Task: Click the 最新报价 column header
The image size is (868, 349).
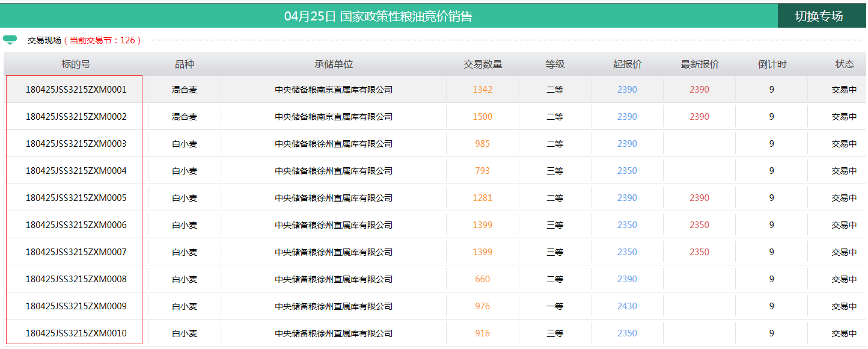Action: [699, 64]
